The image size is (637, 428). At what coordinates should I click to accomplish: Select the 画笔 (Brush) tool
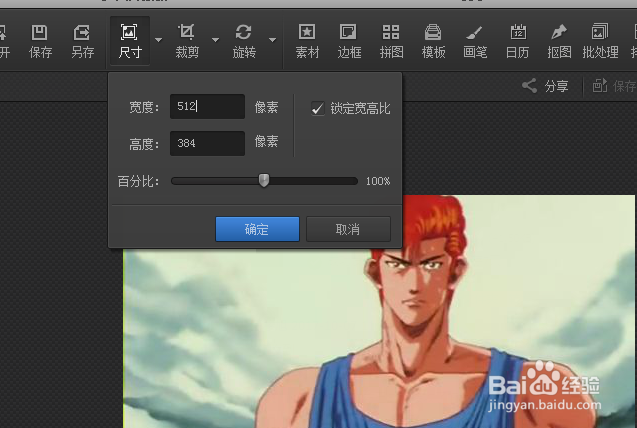(475, 41)
